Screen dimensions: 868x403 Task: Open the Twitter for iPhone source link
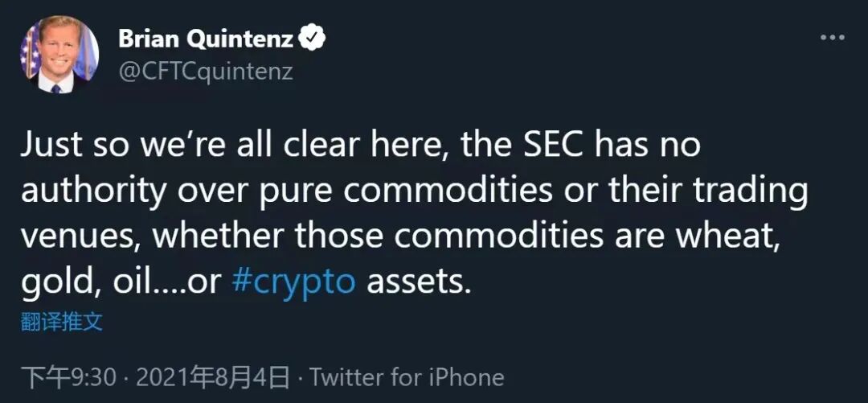[407, 376]
